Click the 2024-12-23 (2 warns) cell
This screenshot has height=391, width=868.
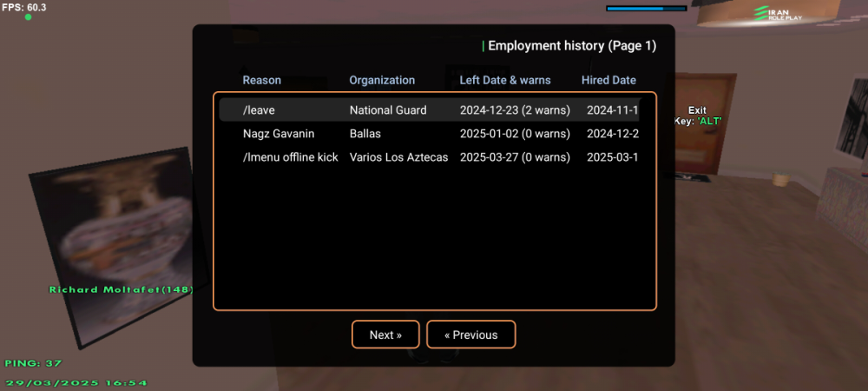[514, 110]
